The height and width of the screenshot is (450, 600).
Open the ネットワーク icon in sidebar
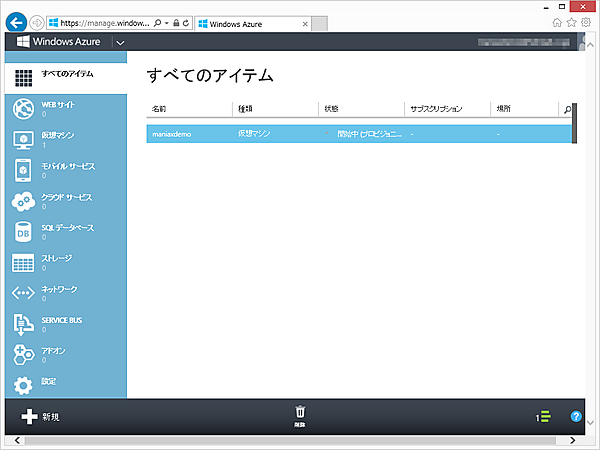23,293
